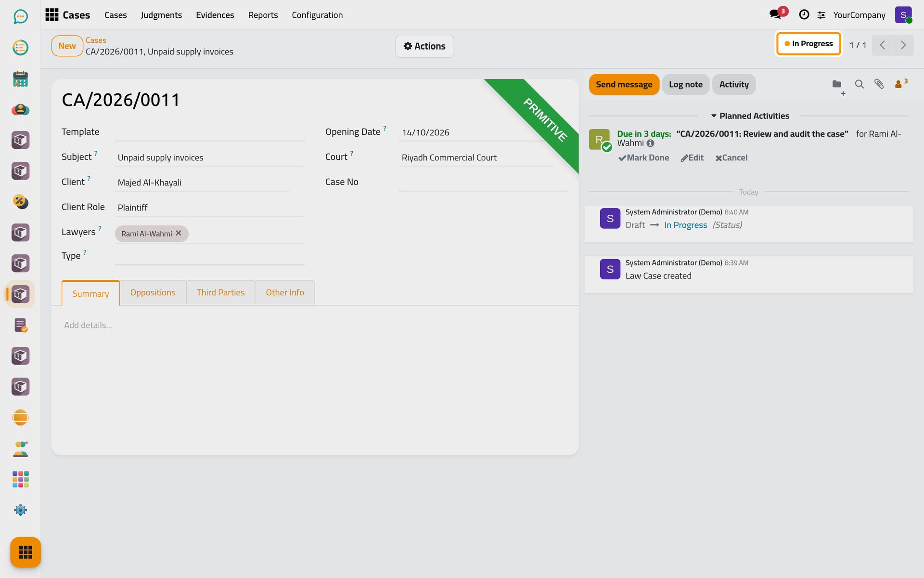Open the Template field dropdown
The width and height of the screenshot is (924, 578).
(209, 132)
